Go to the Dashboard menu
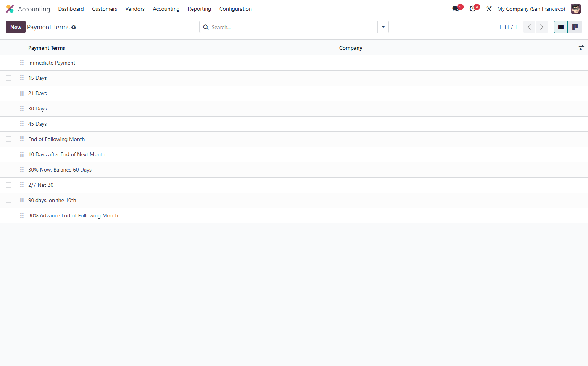Screen dimensions: 588x366 coord(71,9)
